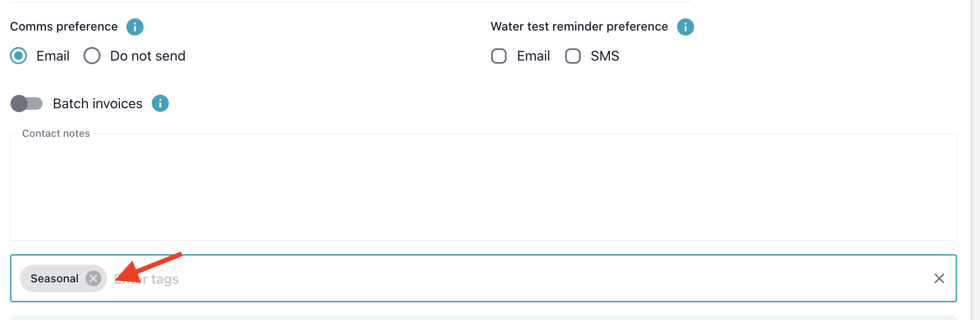Click the Comms preference heading text
The width and height of the screenshot is (980, 320).
click(64, 27)
